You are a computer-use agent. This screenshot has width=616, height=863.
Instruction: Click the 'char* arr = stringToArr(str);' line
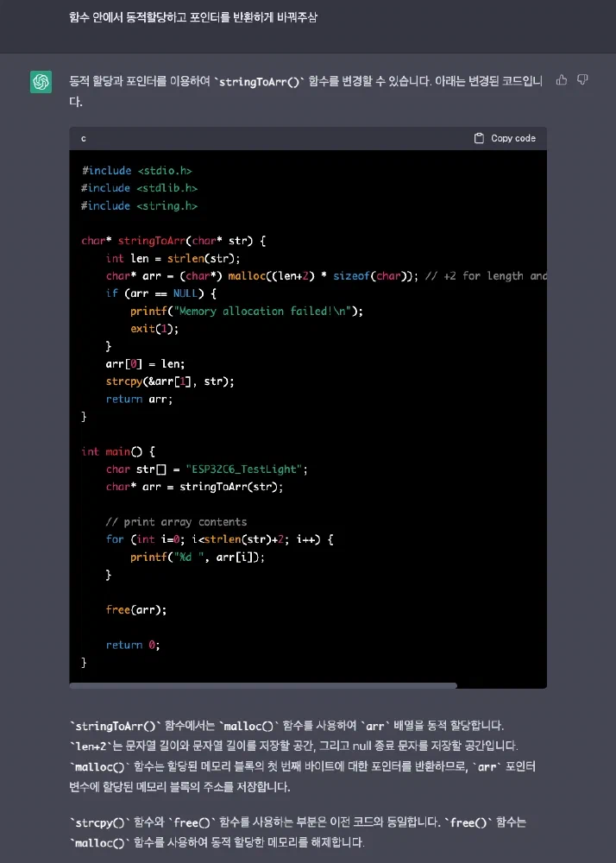(x=194, y=487)
